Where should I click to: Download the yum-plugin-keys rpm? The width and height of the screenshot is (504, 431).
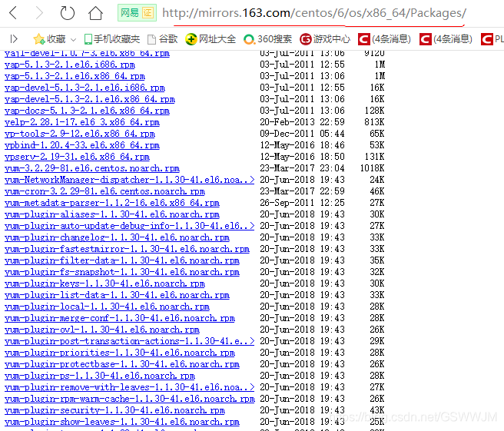104,283
